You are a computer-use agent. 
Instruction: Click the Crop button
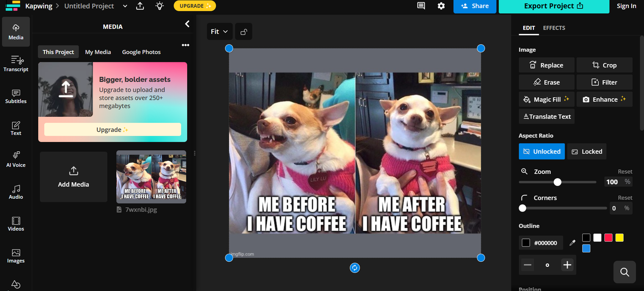(x=604, y=65)
